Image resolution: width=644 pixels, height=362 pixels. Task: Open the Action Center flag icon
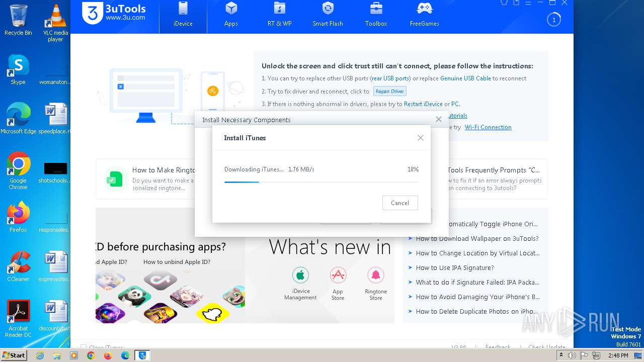584,355
